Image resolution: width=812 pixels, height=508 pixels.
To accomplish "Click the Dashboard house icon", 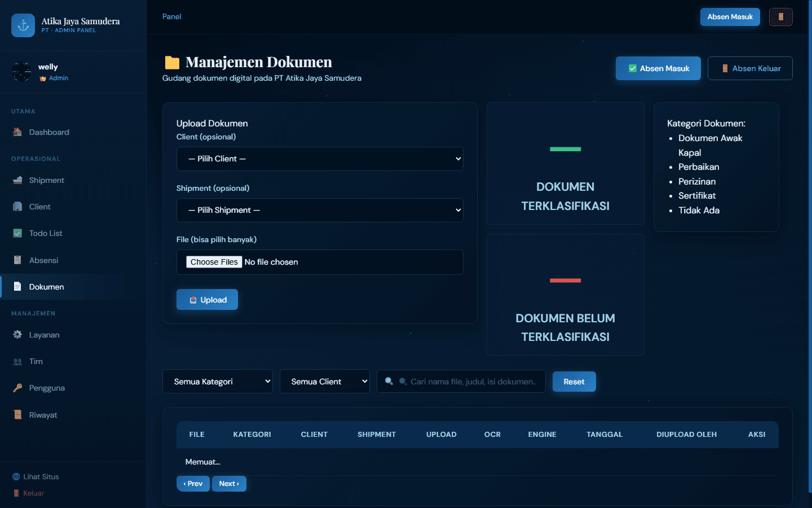I will 17,132.
